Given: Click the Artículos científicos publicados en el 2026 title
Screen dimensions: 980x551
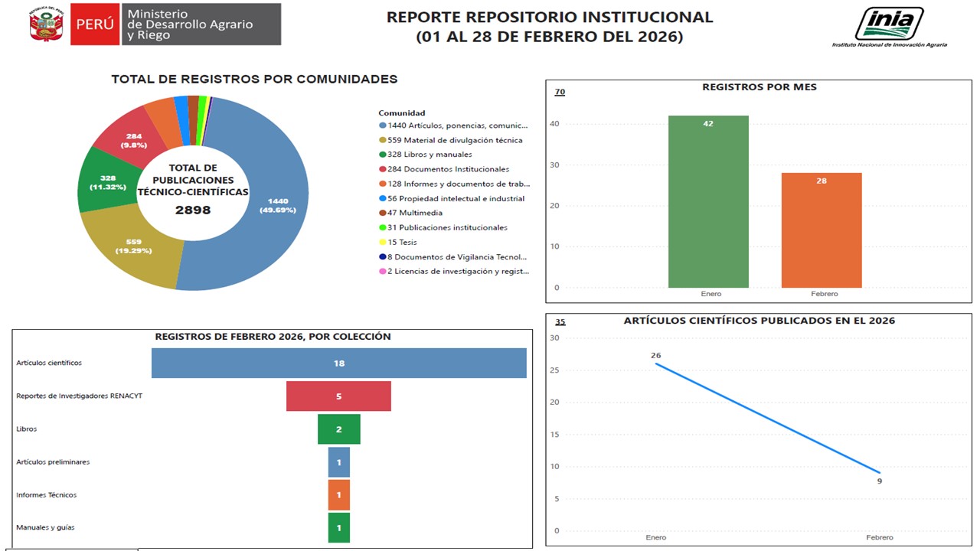Looking at the screenshot, I should pyautogui.click(x=759, y=321).
